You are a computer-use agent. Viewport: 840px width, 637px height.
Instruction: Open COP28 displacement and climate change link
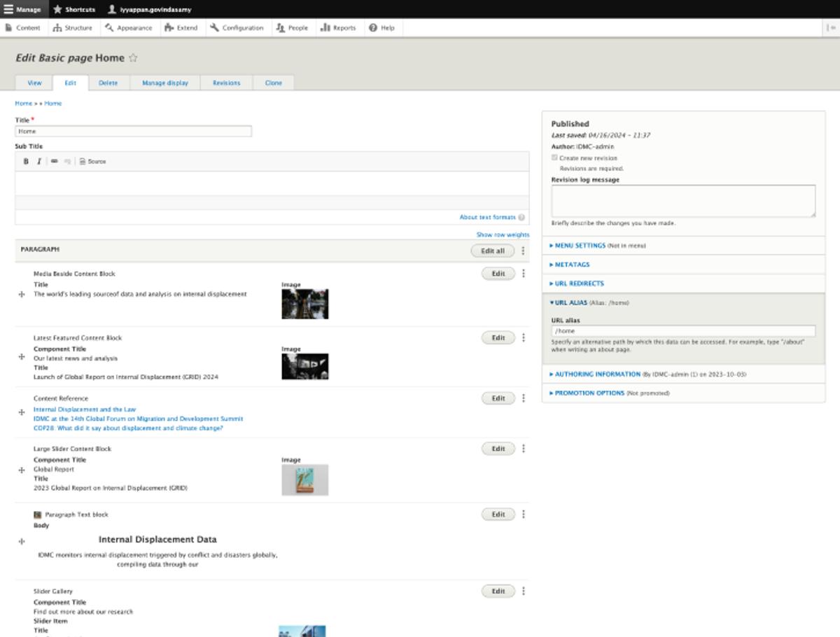(x=128, y=428)
